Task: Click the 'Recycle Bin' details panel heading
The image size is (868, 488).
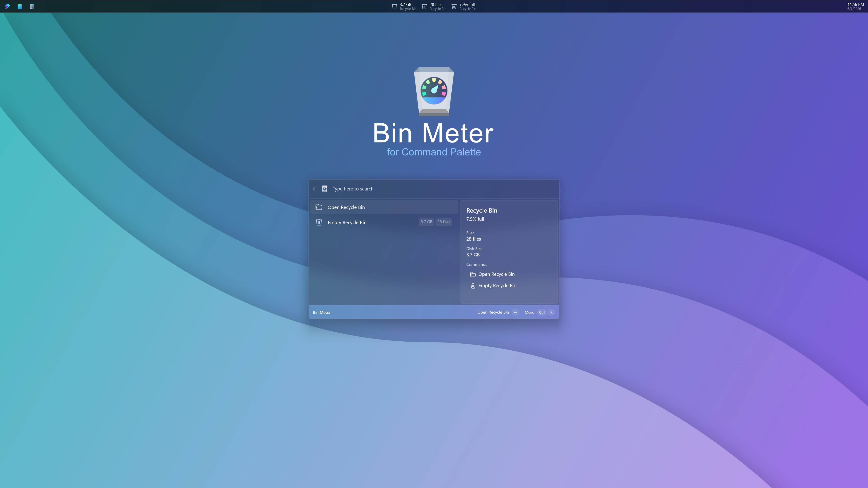Action: pyautogui.click(x=481, y=211)
